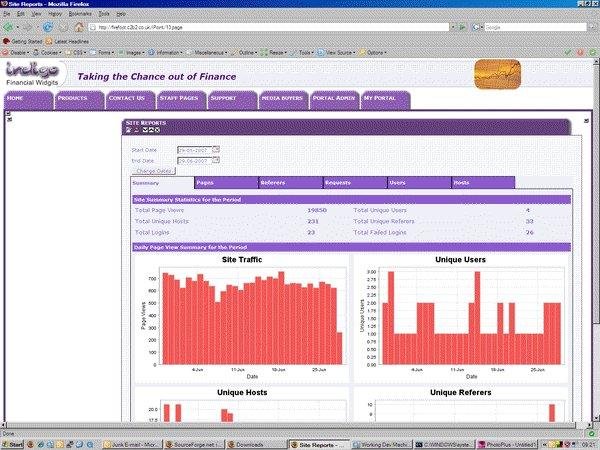The width and height of the screenshot is (600, 450).
Task: Open the View Source toolbar dropdown
Action: [336, 52]
